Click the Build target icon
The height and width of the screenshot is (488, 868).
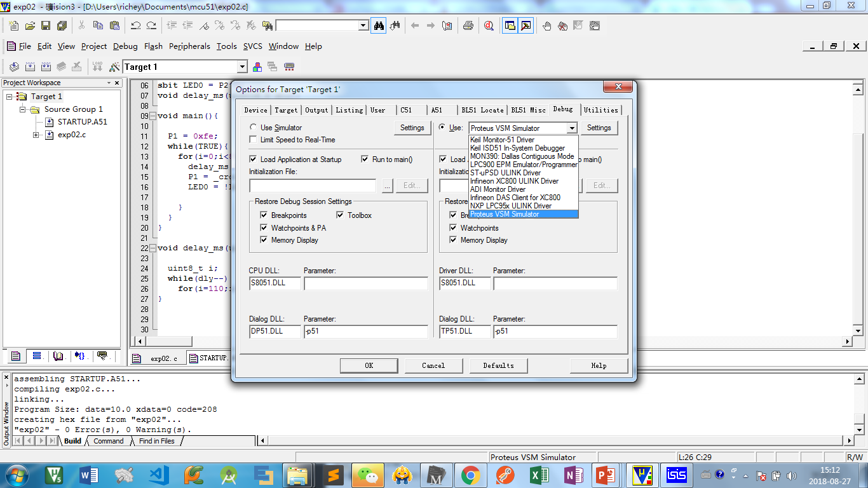[30, 67]
